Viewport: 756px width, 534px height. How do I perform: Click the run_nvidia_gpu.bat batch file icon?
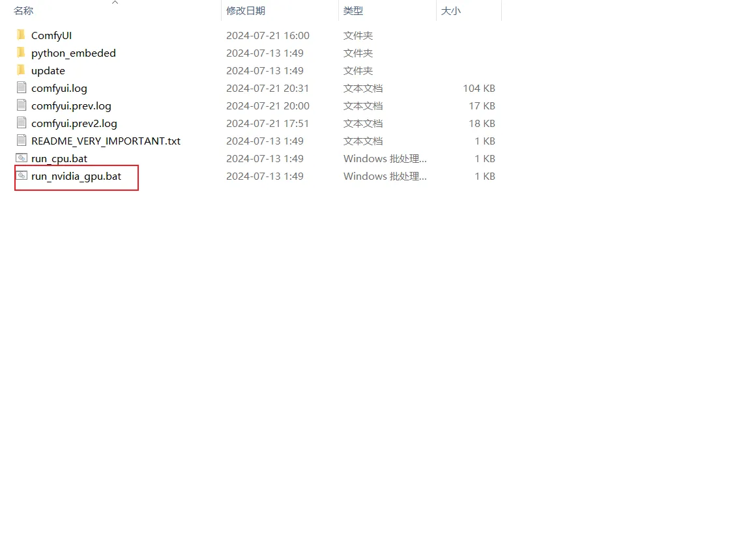(x=22, y=175)
